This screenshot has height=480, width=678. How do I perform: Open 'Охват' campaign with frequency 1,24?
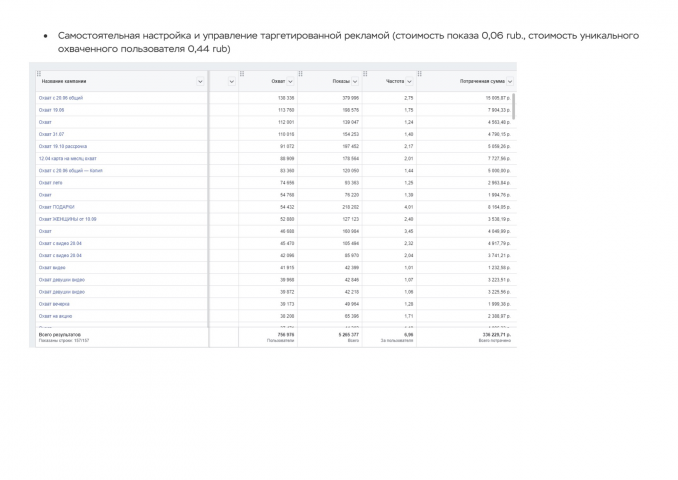point(45,122)
